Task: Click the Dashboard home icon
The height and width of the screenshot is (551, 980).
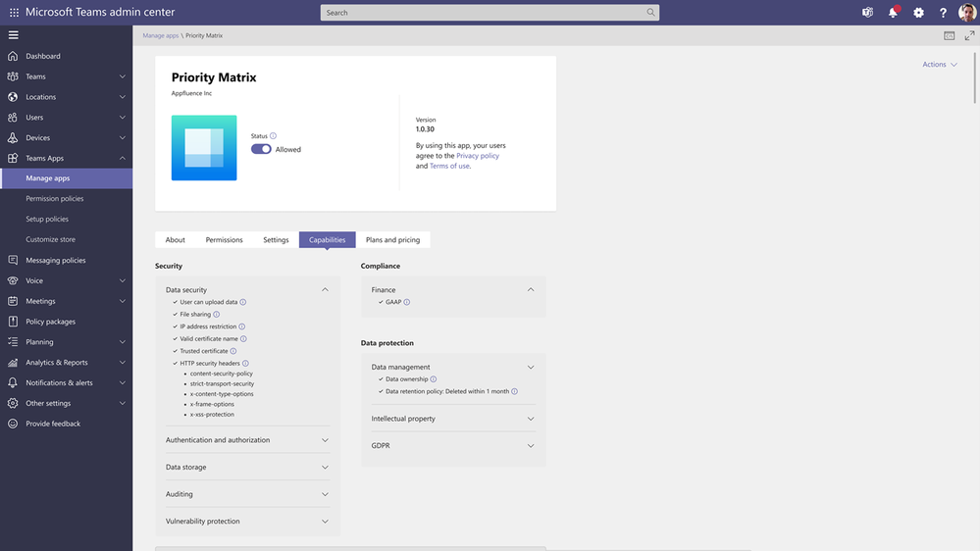Action: (13, 56)
